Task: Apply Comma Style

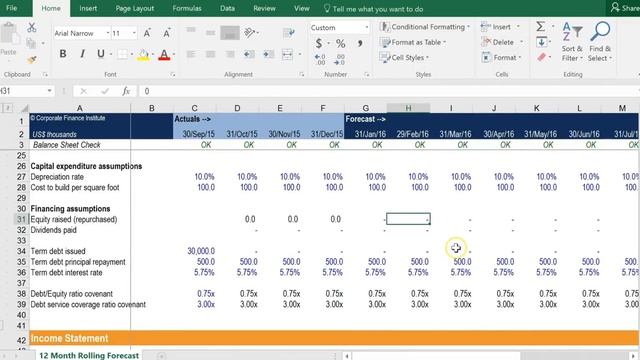Action: click(360, 43)
